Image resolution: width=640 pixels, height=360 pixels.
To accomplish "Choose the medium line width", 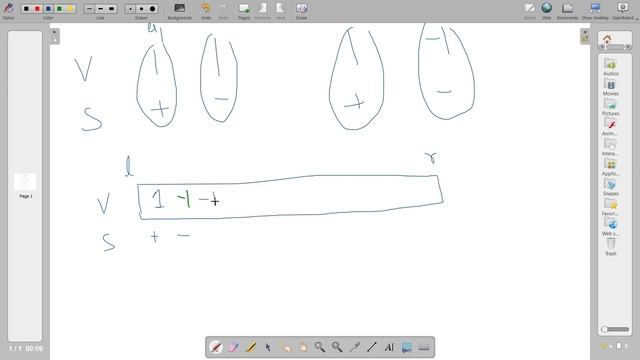I will [100, 9].
